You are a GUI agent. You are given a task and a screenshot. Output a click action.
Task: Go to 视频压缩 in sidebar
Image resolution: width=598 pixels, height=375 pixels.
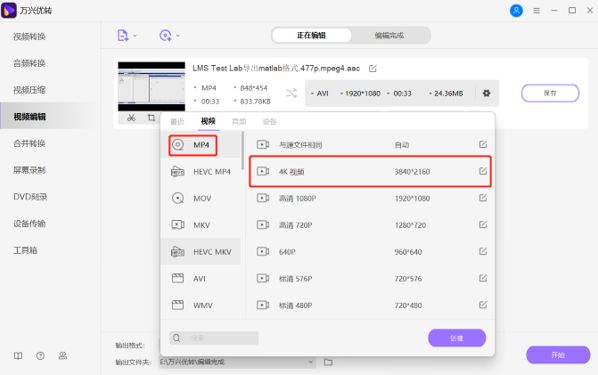click(29, 90)
